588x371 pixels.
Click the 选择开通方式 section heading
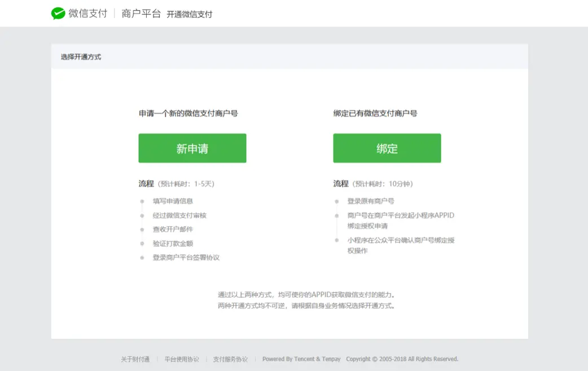[81, 57]
